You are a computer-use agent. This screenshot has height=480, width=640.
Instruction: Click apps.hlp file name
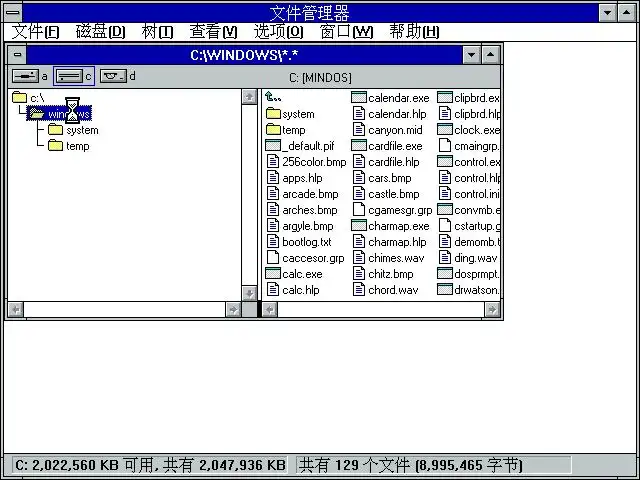point(302,178)
